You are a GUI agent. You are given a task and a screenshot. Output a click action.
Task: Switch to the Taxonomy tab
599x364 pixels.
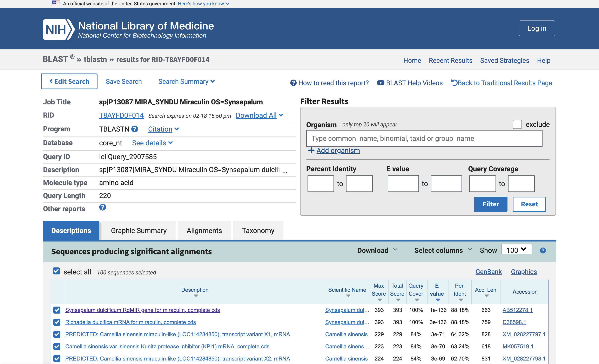coord(258,230)
